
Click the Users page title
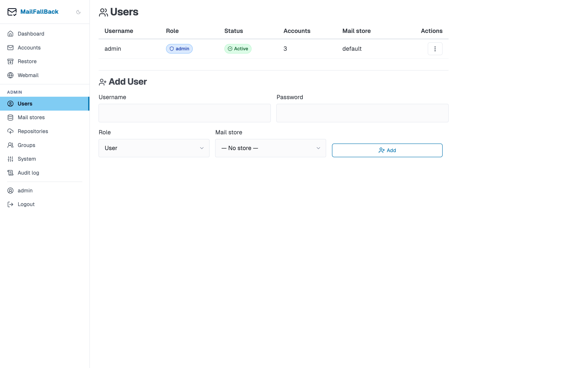point(124,12)
